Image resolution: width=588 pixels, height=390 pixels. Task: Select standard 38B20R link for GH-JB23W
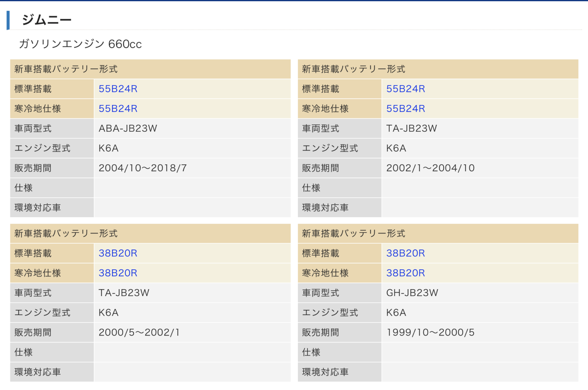click(x=405, y=253)
